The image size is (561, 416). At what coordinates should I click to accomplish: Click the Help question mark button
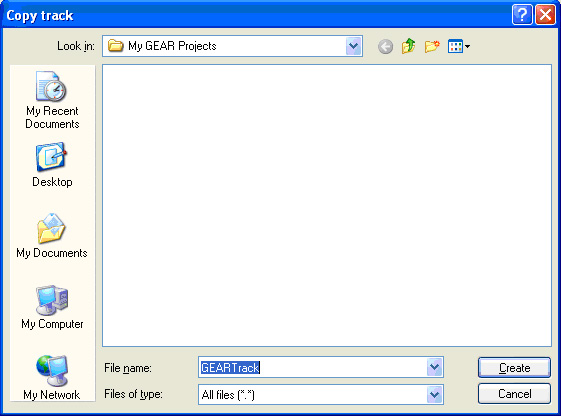tap(522, 15)
